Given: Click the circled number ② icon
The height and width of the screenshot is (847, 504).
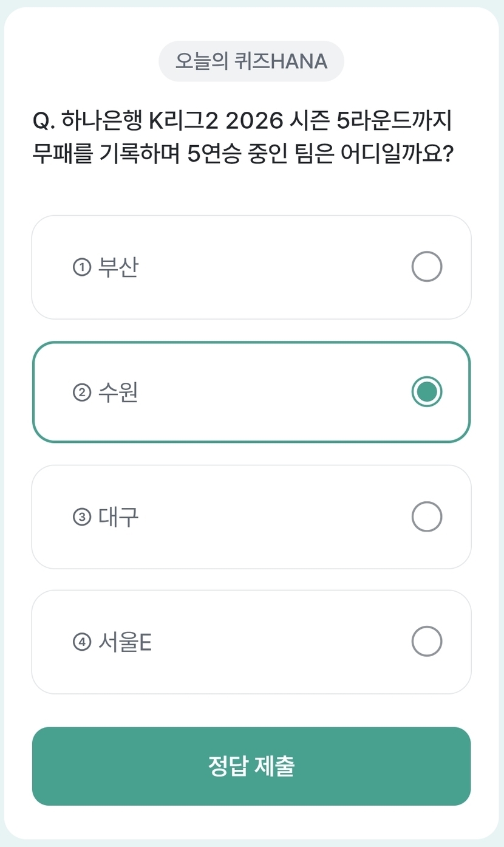Looking at the screenshot, I should [x=81, y=393].
